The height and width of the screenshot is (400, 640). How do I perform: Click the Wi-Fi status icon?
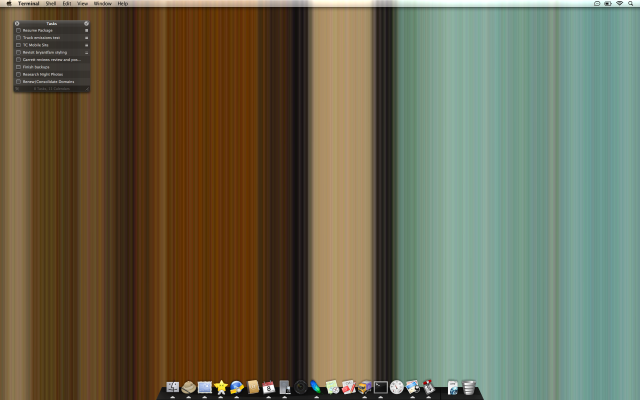[x=619, y=3]
